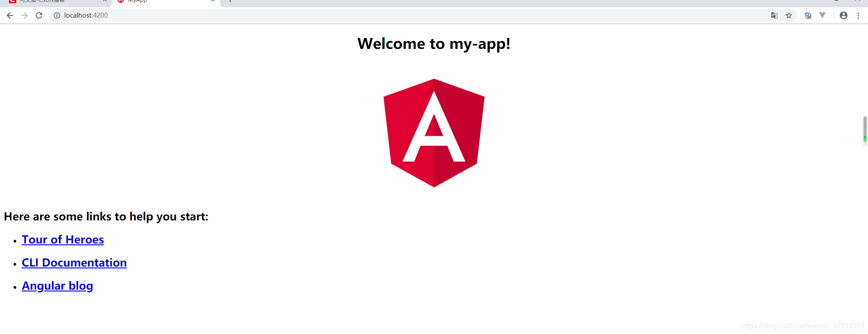
Task: Open the user profile avatar
Action: [x=844, y=15]
